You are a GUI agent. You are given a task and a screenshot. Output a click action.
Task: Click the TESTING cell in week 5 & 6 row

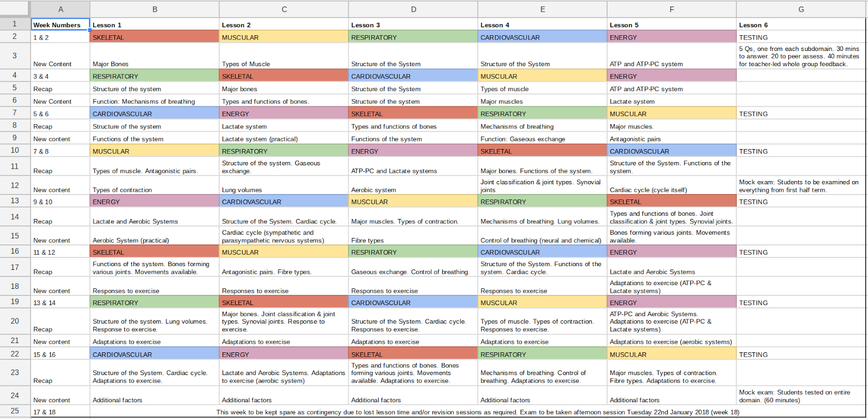click(x=801, y=113)
